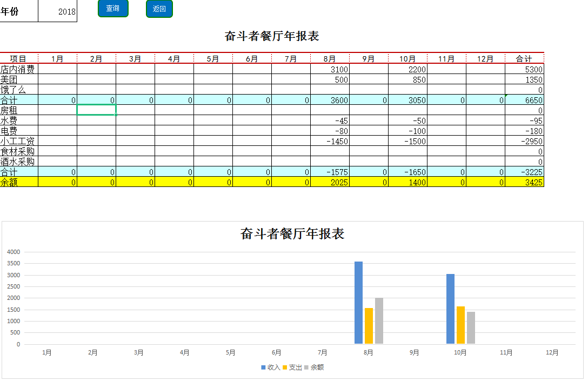Select the 电费 row label
588x388 pixels.
[x=19, y=131]
